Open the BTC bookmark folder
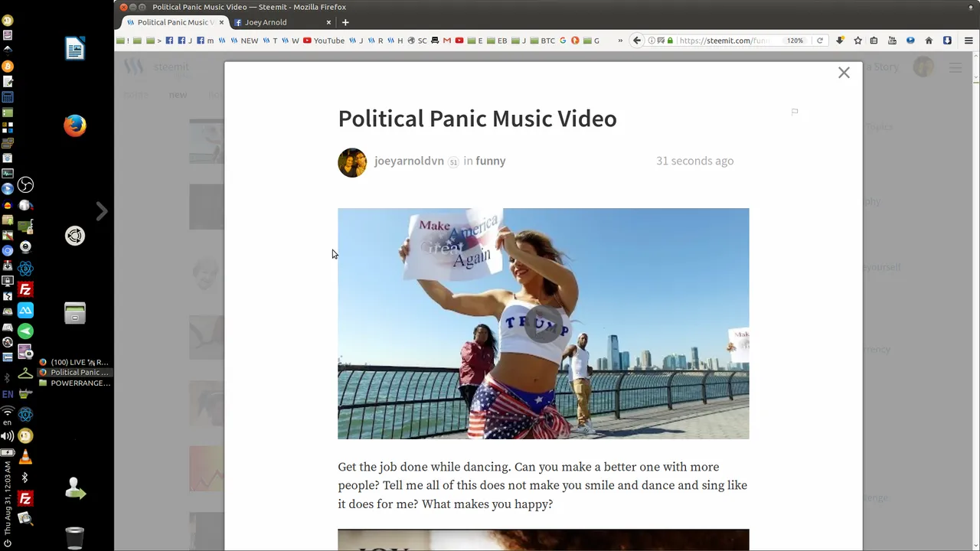Image resolution: width=980 pixels, height=551 pixels. tap(542, 41)
